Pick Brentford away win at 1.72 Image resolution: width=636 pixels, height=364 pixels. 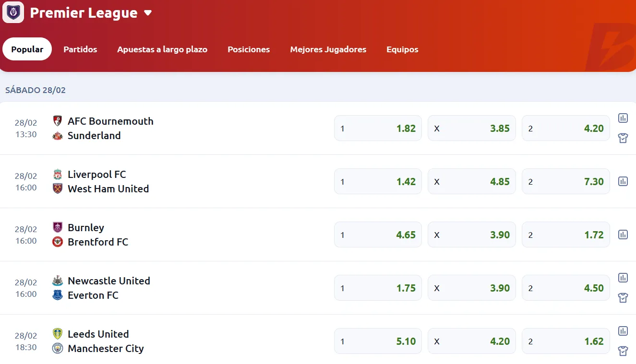pyautogui.click(x=565, y=235)
